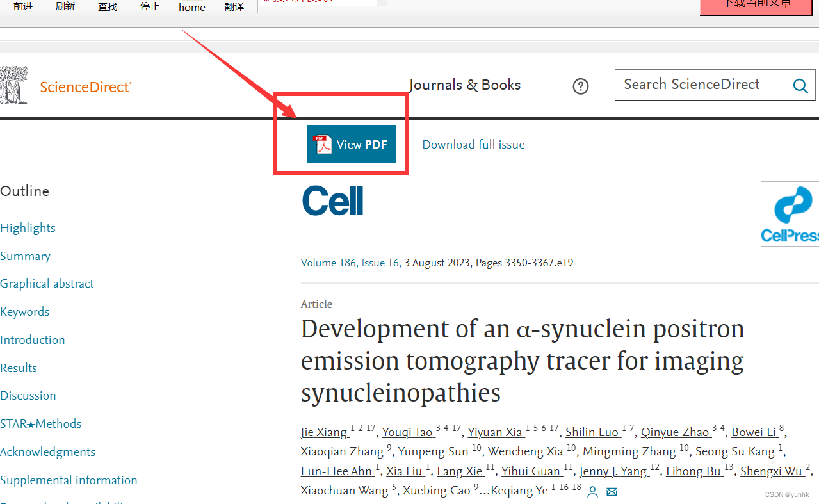The image size is (819, 504).
Task: Jump to Highlights in outline
Action: click(x=28, y=228)
